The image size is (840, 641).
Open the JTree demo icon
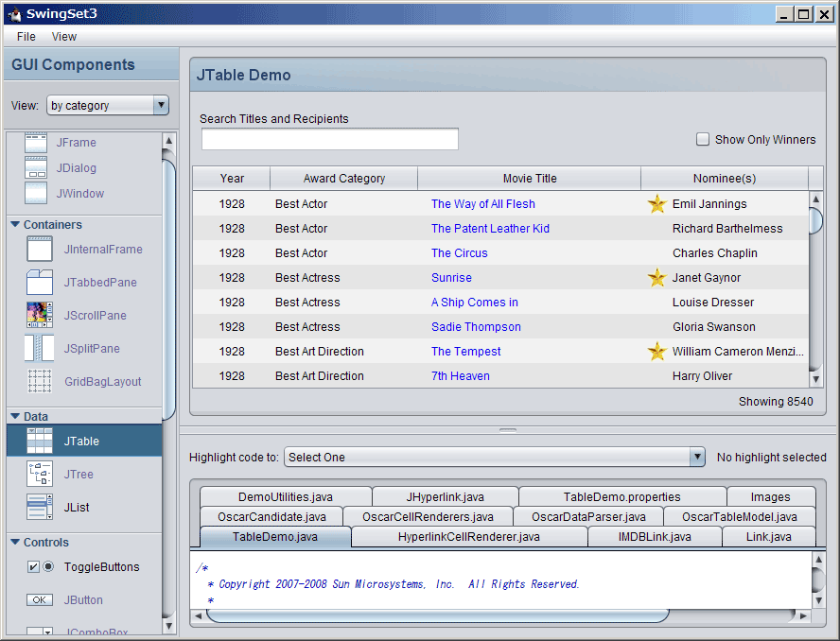point(40,474)
